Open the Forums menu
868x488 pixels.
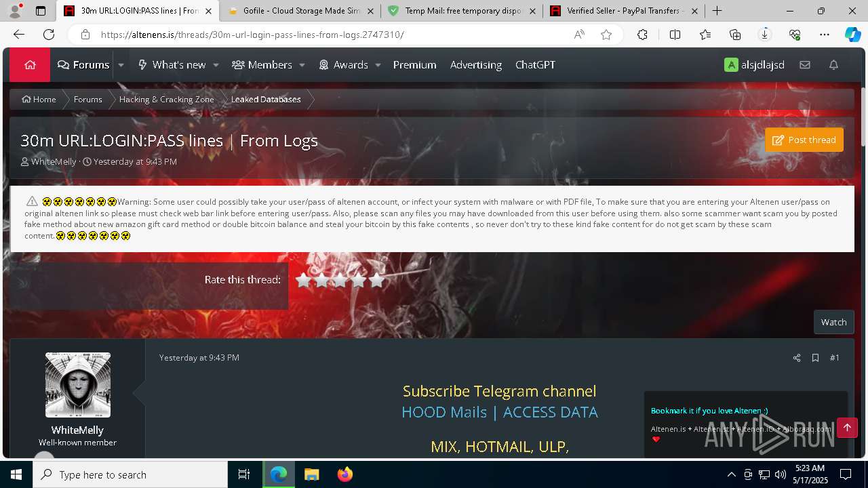coord(83,65)
